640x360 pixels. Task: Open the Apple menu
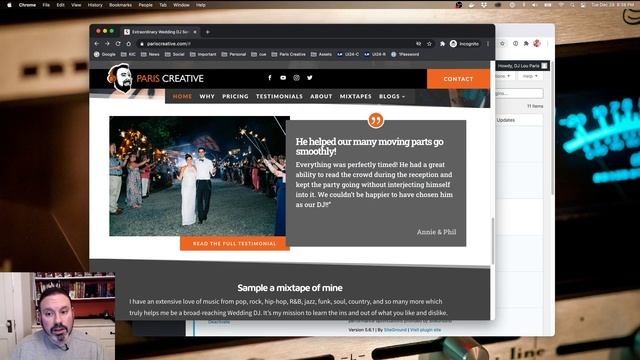click(x=9, y=5)
